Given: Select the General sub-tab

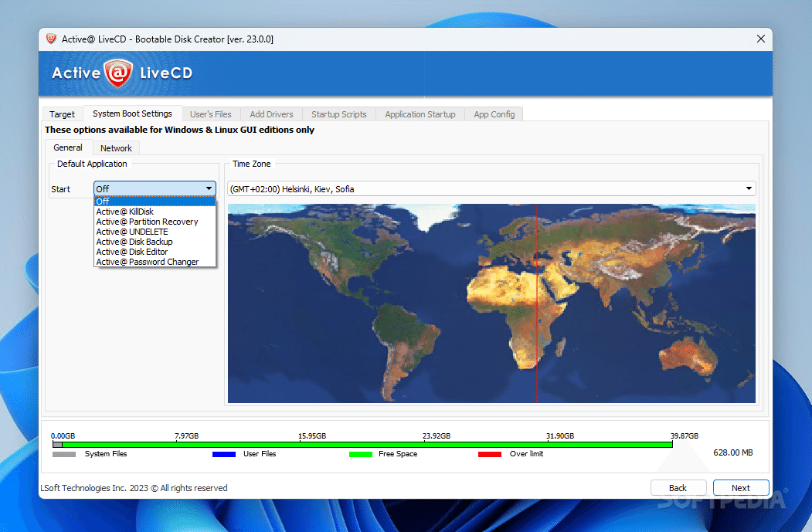Looking at the screenshot, I should click(68, 147).
